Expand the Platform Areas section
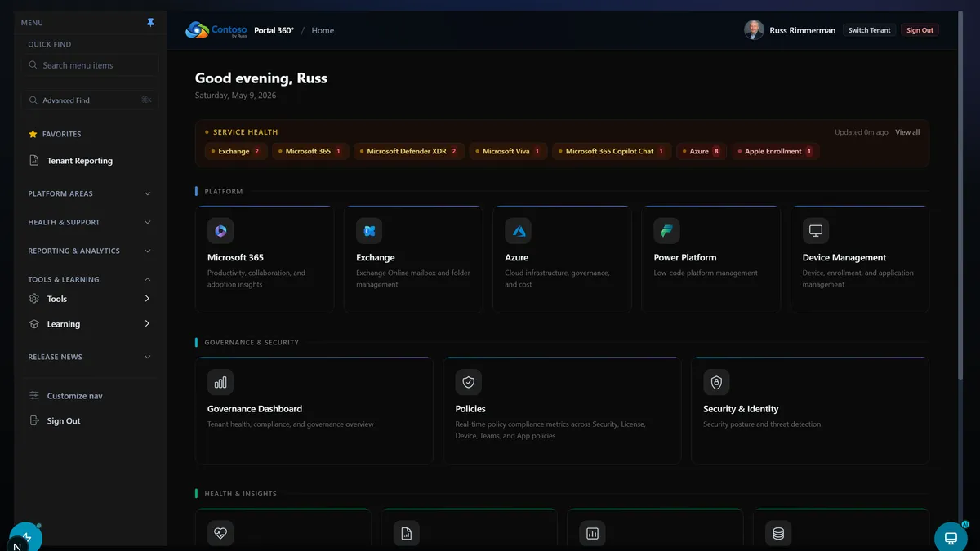The image size is (980, 551). (90, 194)
